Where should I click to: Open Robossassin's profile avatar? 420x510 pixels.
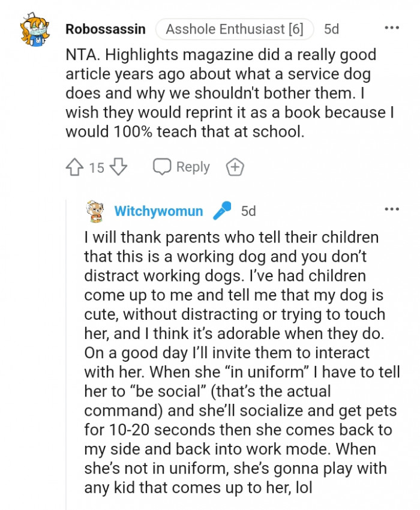pyautogui.click(x=34, y=29)
